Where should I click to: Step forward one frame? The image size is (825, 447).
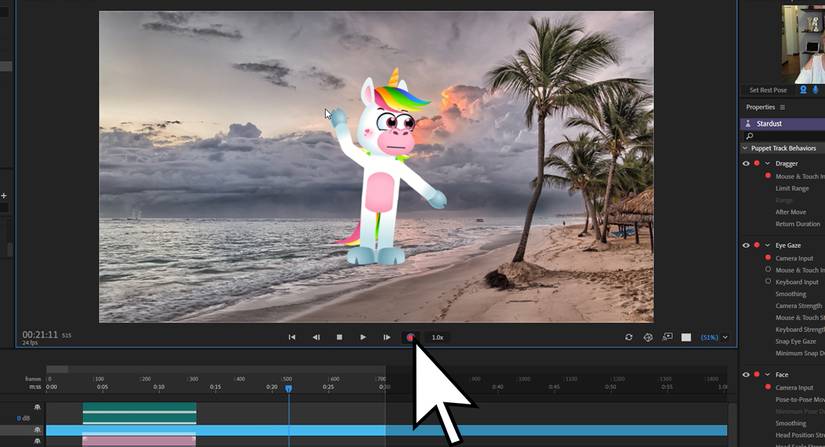[387, 337]
